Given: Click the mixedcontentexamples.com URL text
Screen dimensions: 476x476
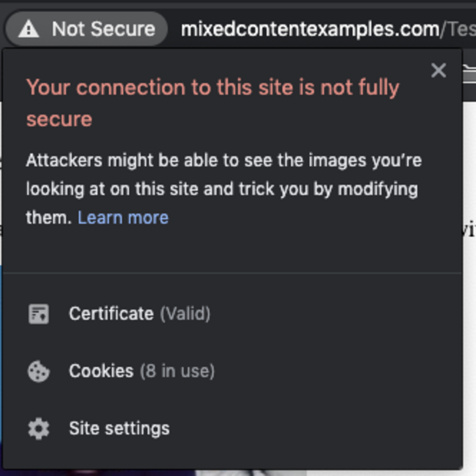Looking at the screenshot, I should [x=310, y=29].
